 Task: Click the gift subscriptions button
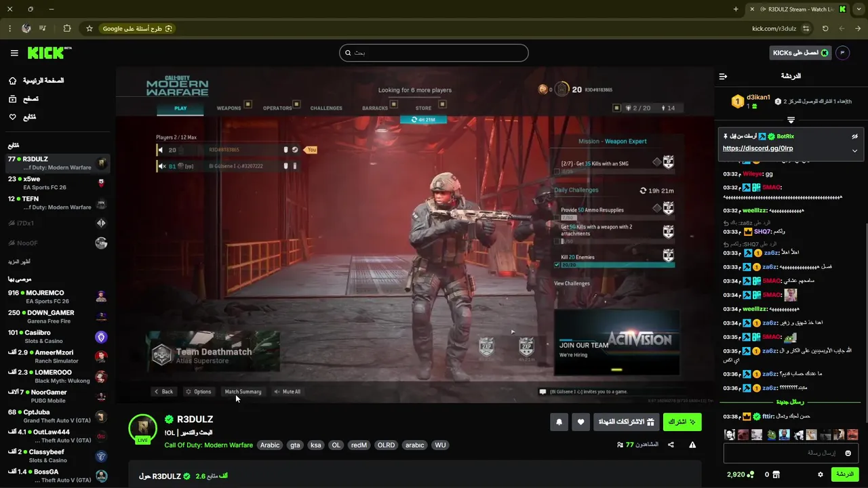tap(626, 422)
